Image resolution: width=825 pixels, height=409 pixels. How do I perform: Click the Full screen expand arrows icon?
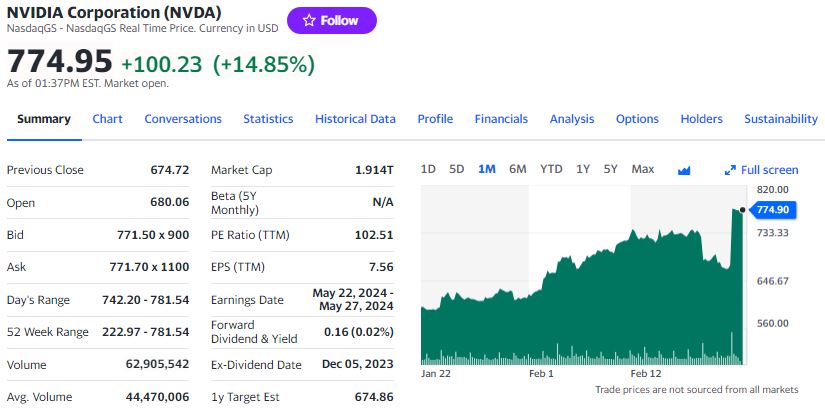click(x=730, y=170)
